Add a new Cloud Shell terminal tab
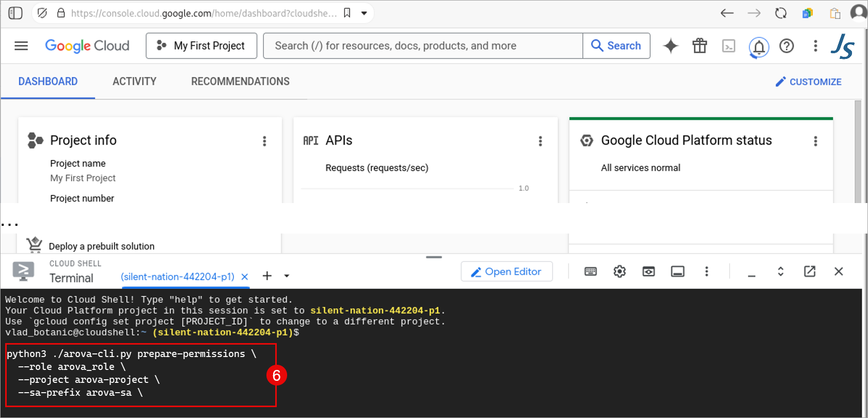The image size is (868, 418). 267,276
